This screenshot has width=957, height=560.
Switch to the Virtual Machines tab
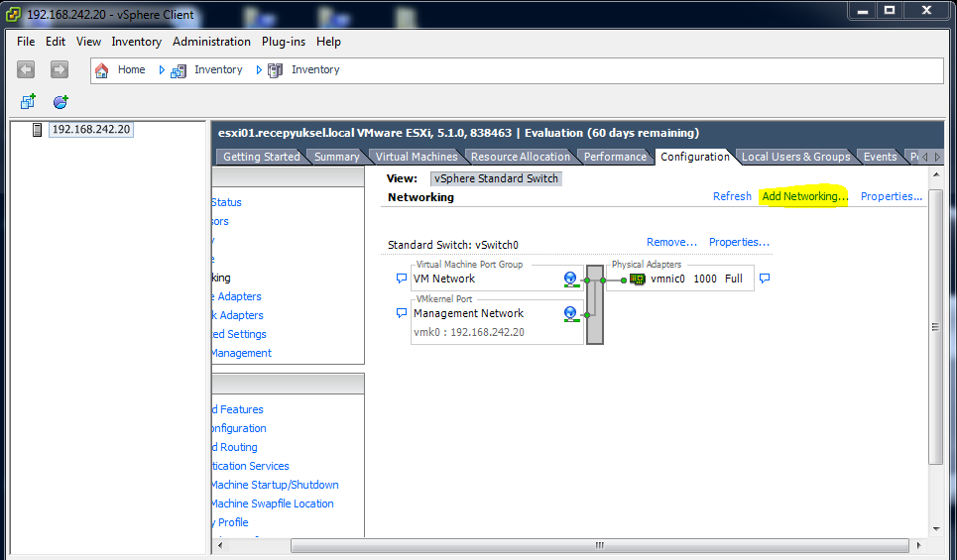(x=417, y=157)
